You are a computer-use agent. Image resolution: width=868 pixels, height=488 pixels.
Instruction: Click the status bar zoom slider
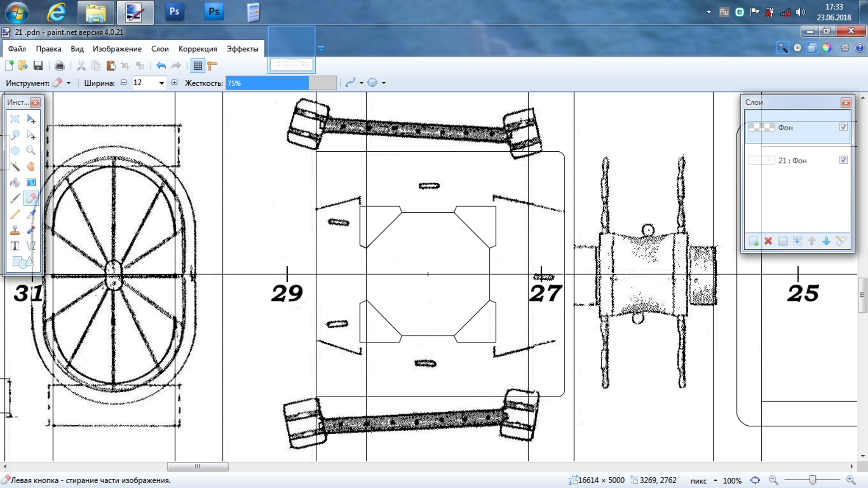pyautogui.click(x=812, y=480)
